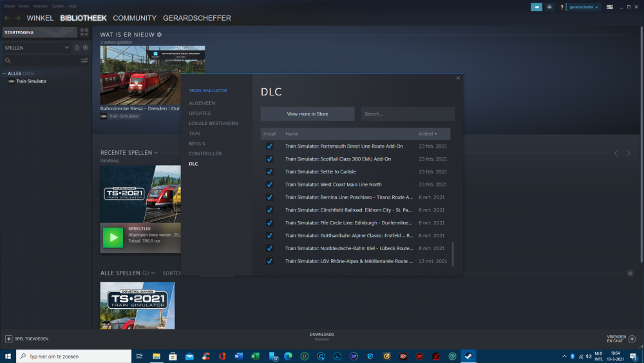Expand Recente Spellen dropdown

tap(155, 153)
